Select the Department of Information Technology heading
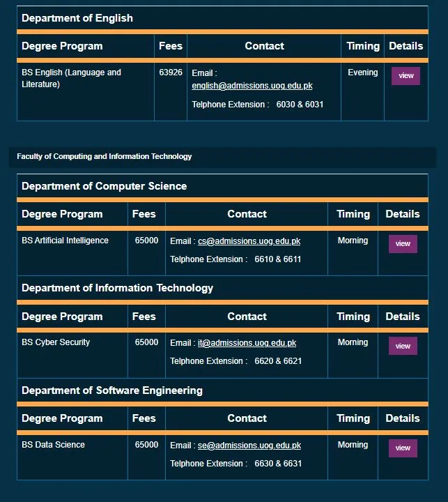 (x=118, y=288)
